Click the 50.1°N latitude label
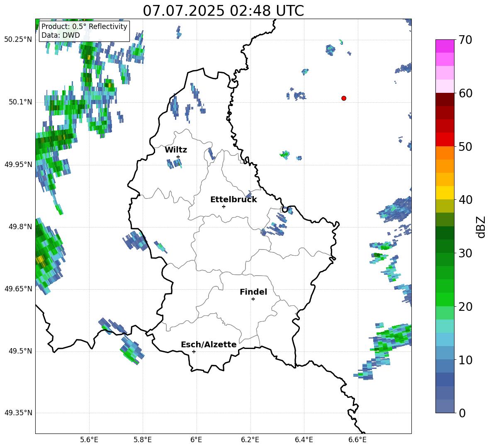The height and width of the screenshot is (448, 491). coord(20,102)
